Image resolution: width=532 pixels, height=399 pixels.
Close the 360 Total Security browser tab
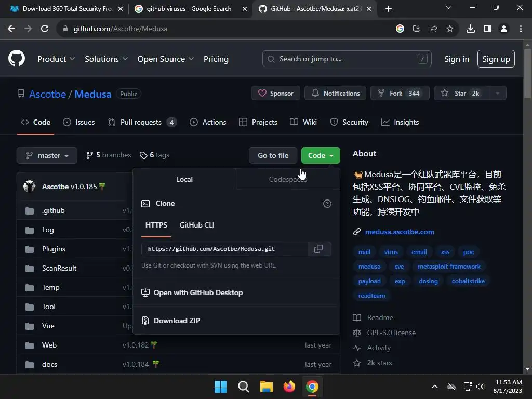tap(121, 9)
